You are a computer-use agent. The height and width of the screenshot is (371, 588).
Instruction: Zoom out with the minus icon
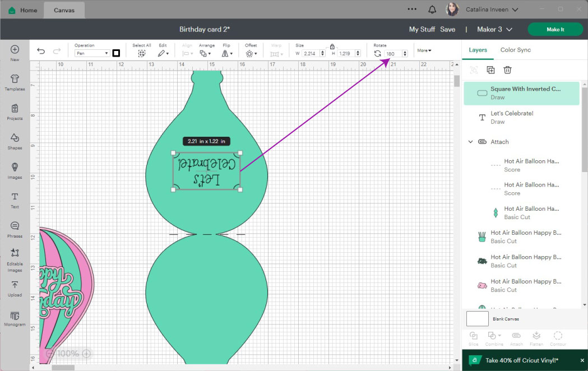click(x=50, y=354)
